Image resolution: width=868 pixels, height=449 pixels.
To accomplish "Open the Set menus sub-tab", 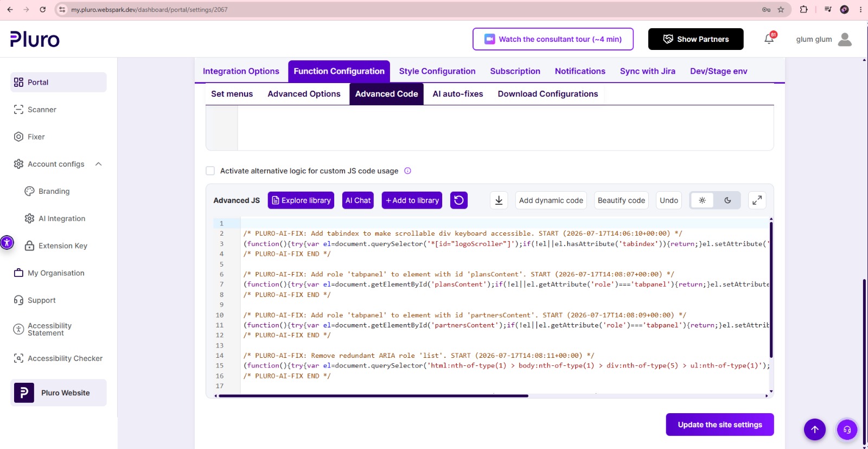I will [x=232, y=94].
